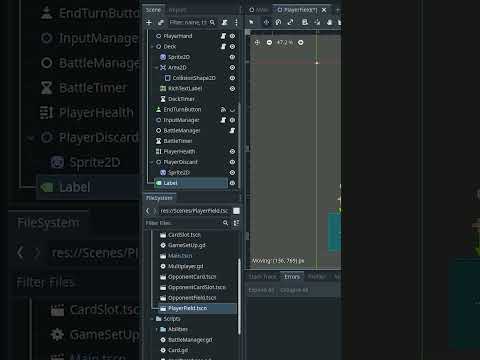Zoom in the 2D viewport
The width and height of the screenshot is (480, 360).
(x=301, y=43)
